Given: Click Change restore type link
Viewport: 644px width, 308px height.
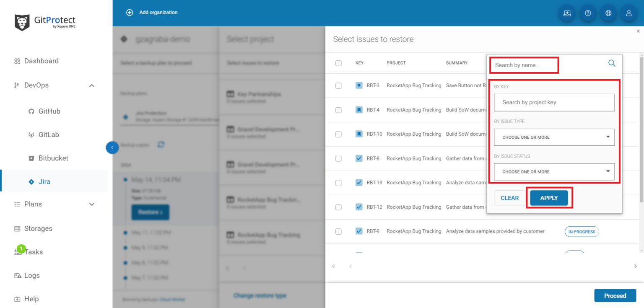Looking at the screenshot, I should point(260,295).
